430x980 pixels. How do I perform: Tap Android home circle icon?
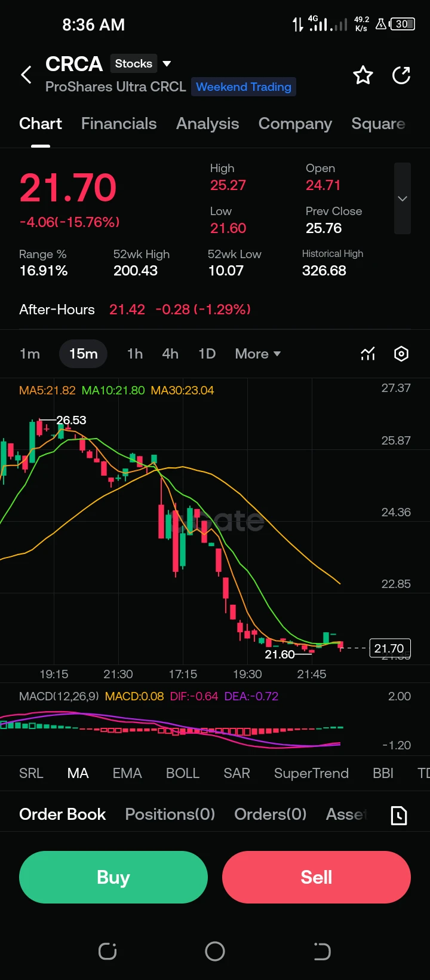(215, 951)
